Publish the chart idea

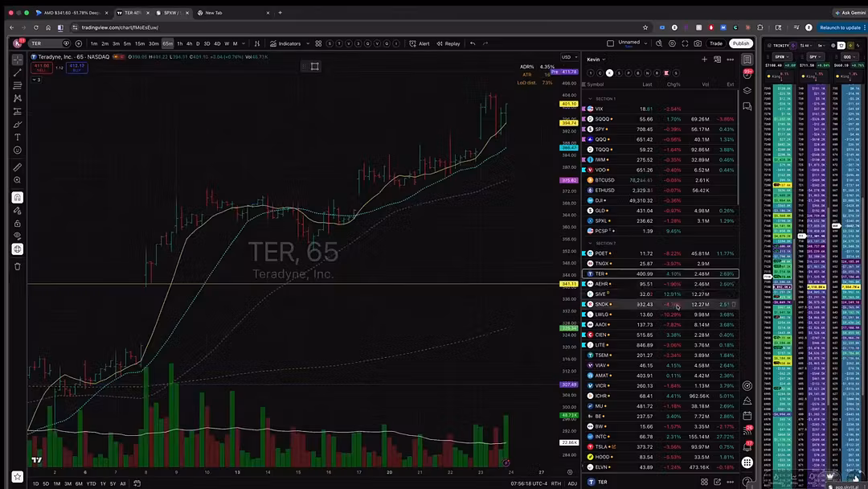tap(741, 43)
